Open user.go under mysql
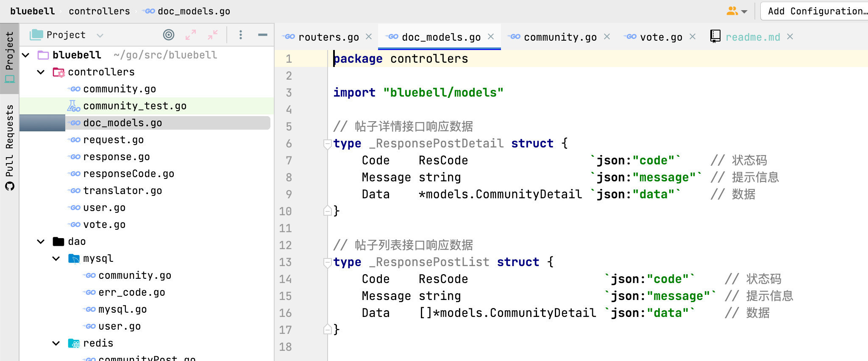Viewport: 868px width, 361px height. pyautogui.click(x=120, y=326)
